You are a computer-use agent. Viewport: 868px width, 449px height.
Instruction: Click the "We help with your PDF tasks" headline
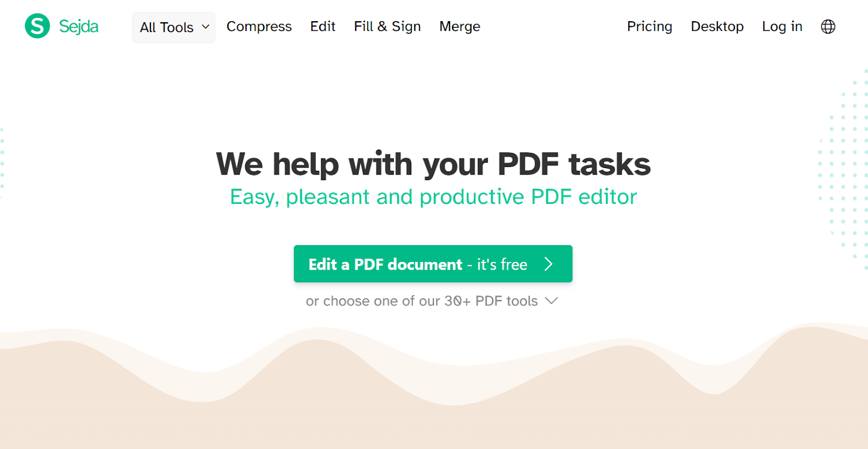pos(433,164)
